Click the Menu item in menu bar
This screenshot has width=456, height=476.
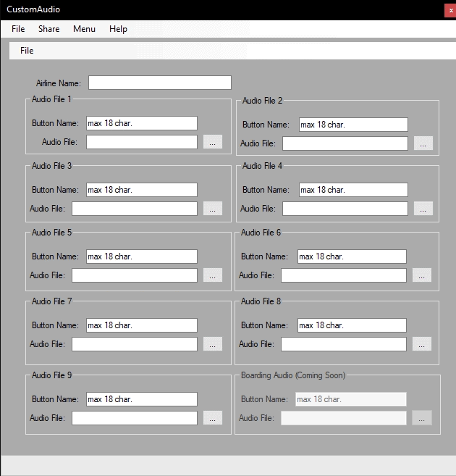pyautogui.click(x=84, y=29)
